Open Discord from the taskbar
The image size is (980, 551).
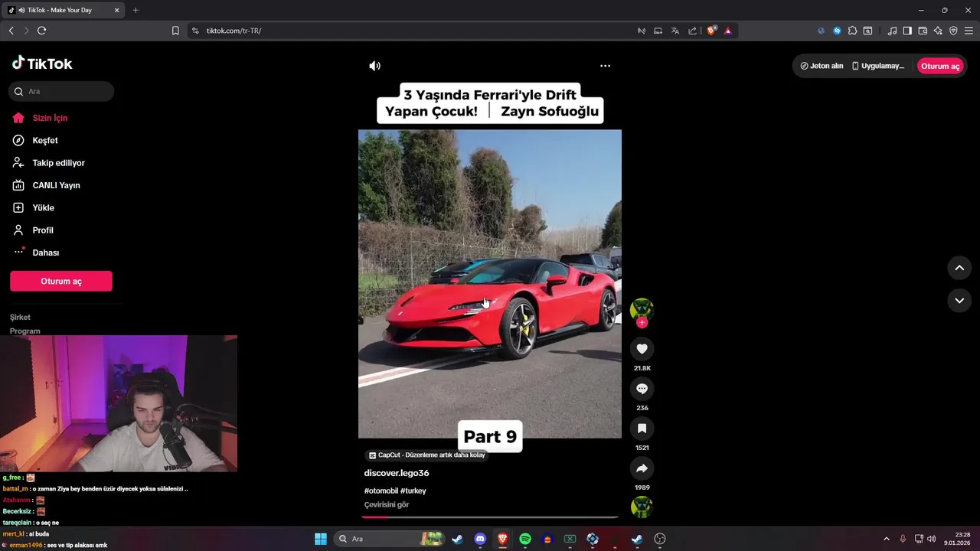(480, 539)
